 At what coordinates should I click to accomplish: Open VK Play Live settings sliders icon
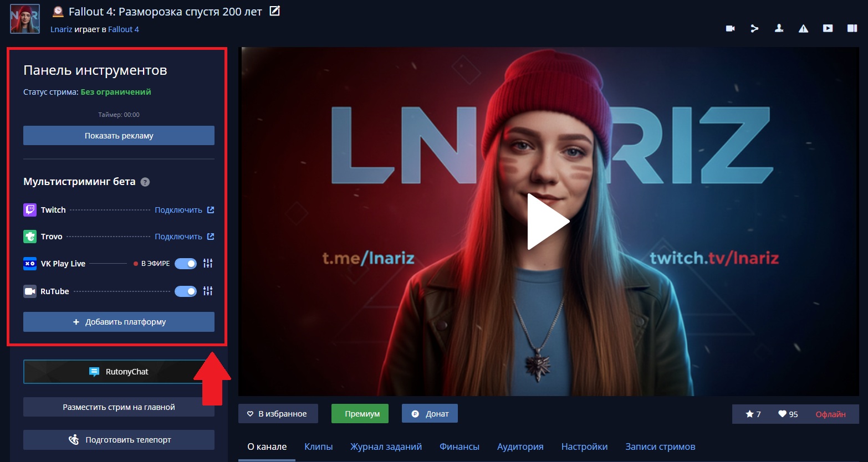(208, 264)
